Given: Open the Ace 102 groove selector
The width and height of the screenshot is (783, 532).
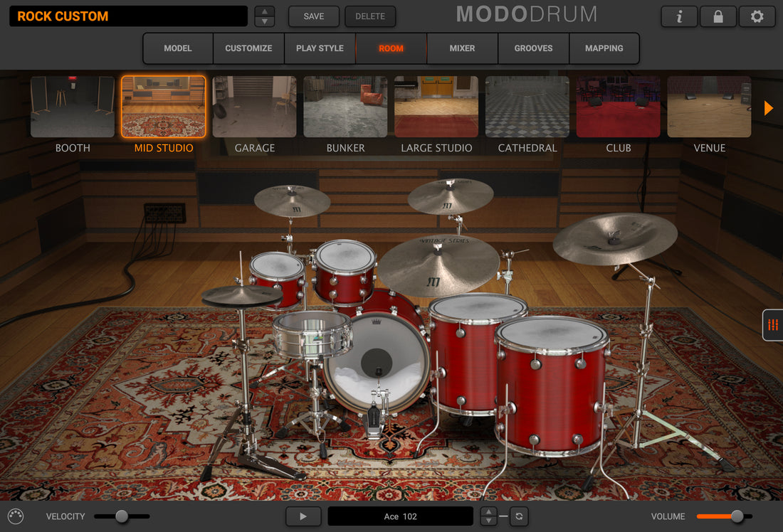Looking at the screenshot, I should (x=400, y=516).
